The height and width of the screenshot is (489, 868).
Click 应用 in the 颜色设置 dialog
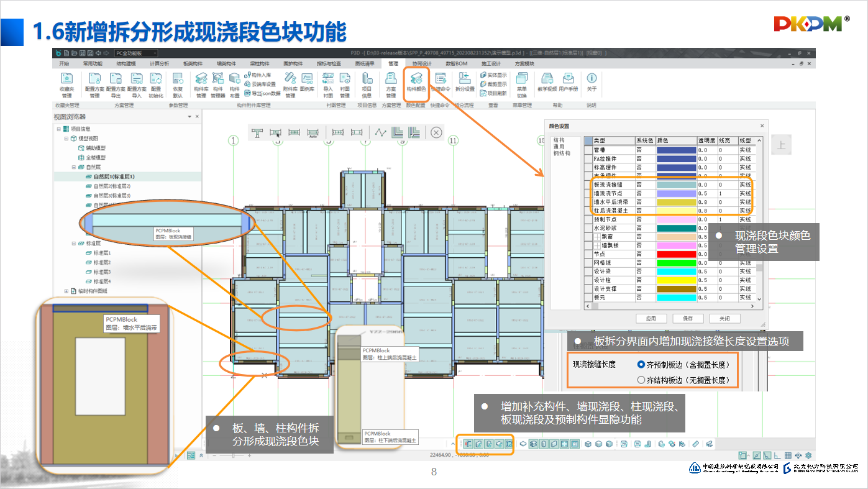coord(651,318)
